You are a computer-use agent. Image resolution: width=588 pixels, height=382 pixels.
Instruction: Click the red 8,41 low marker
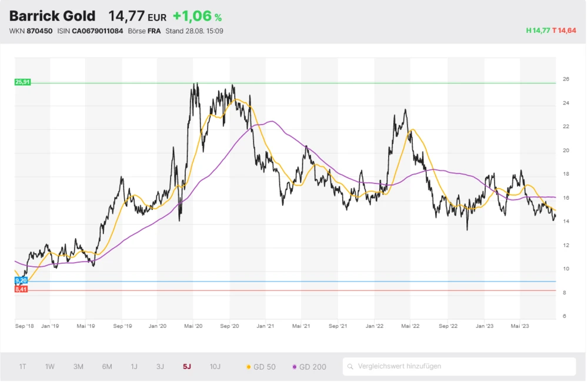click(21, 289)
